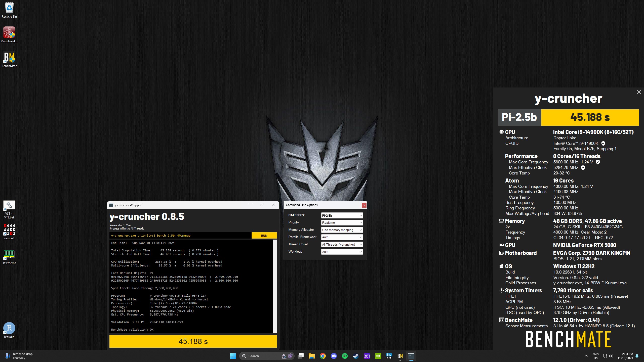
Task: Select the BenchMate desktop shortcut
Action: (9, 60)
